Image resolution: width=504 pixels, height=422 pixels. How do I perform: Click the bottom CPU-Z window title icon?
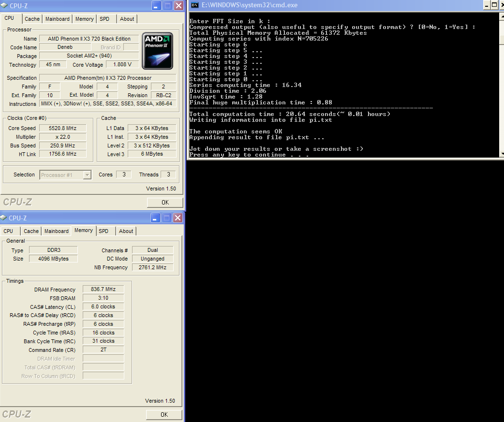coord(3,218)
